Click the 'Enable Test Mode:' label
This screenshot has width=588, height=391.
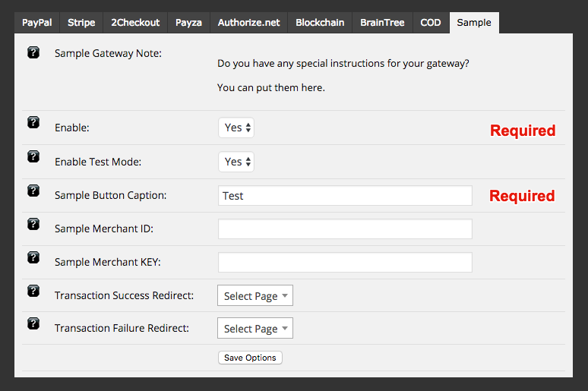98,162
